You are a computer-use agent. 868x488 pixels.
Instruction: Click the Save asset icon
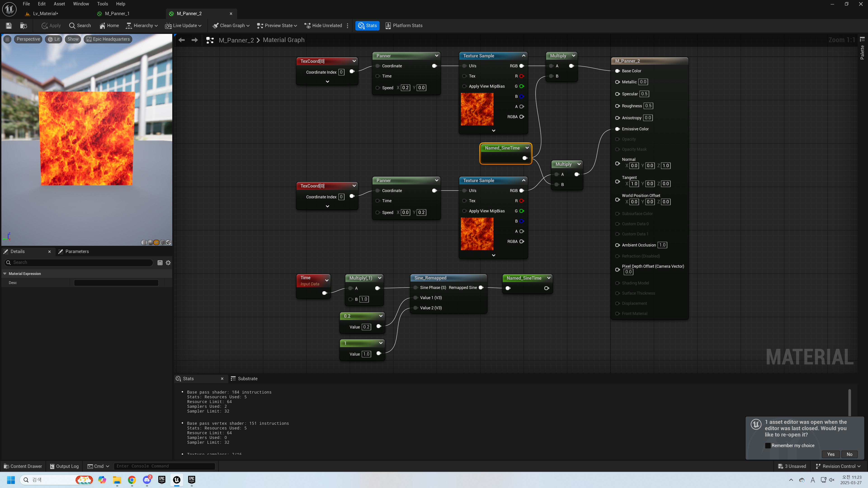coord(9,26)
